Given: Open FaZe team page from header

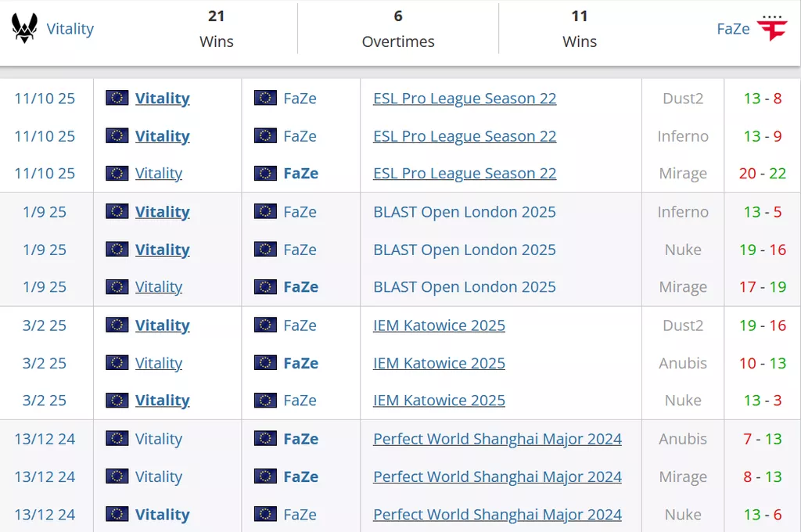Looking at the screenshot, I should (733, 29).
